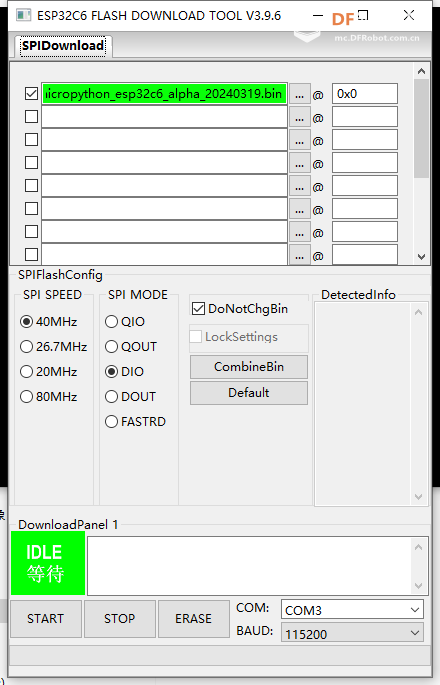Click the second row's empty address field

click(365, 117)
